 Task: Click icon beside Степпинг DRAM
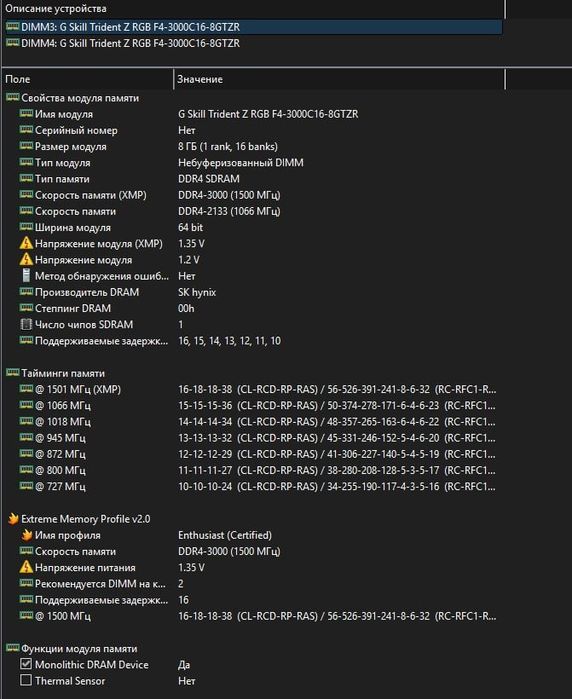coord(26,308)
